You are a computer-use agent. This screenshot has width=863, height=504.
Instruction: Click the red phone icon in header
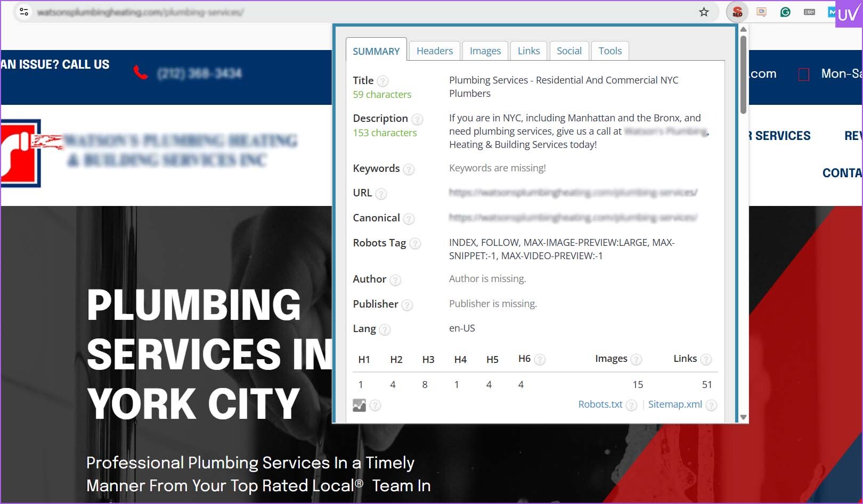tap(141, 72)
